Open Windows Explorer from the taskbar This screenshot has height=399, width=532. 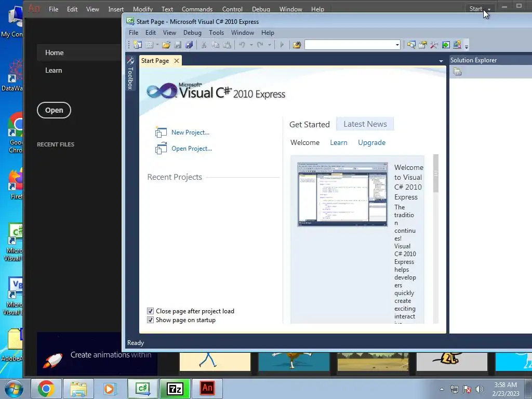point(78,389)
